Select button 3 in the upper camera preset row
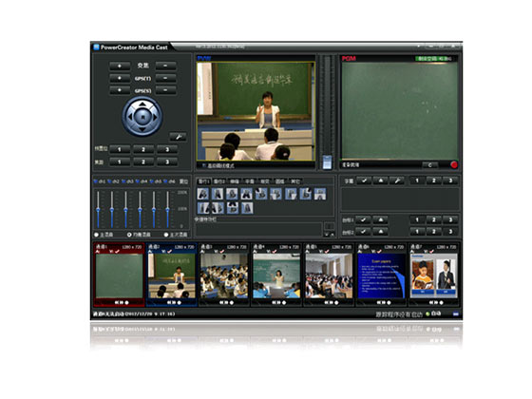Screen dimensions: 532x399 point(167,149)
